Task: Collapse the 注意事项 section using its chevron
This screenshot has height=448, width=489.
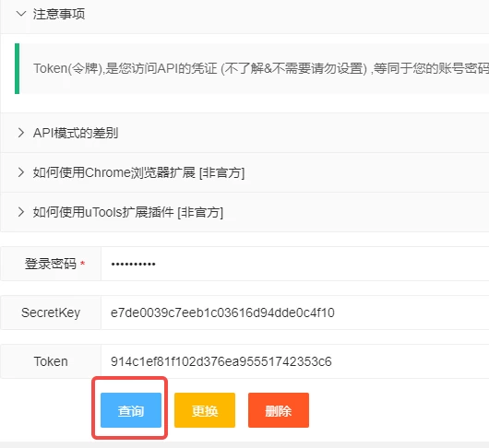Action: coord(21,14)
